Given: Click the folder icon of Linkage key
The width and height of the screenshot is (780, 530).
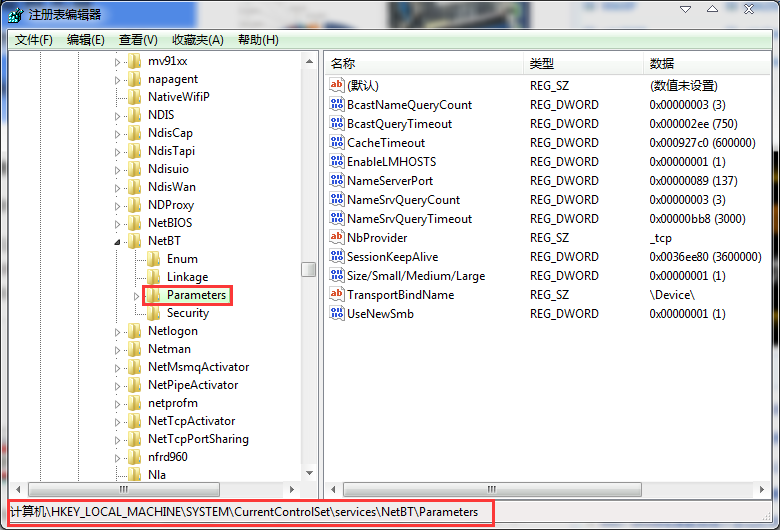Looking at the screenshot, I should [154, 277].
